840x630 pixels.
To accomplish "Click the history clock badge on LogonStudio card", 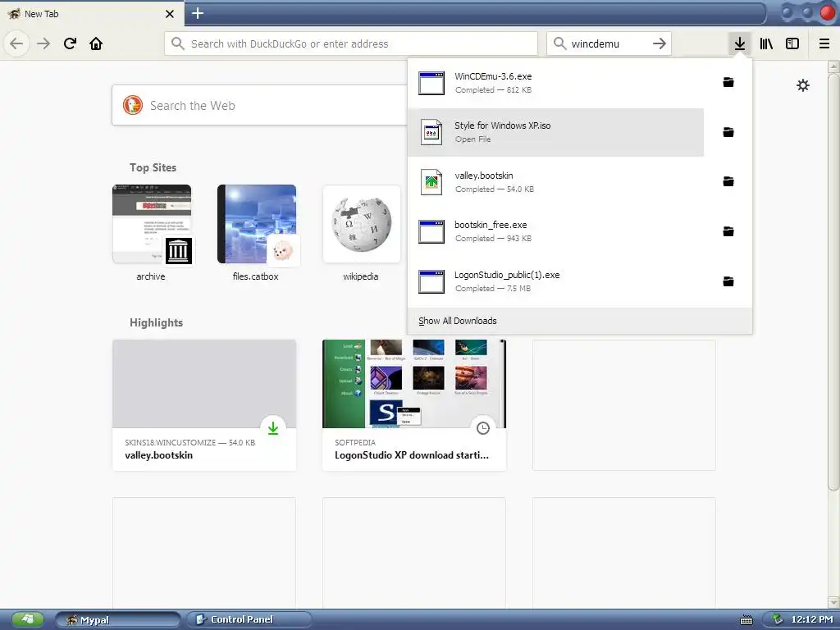I will (x=483, y=428).
